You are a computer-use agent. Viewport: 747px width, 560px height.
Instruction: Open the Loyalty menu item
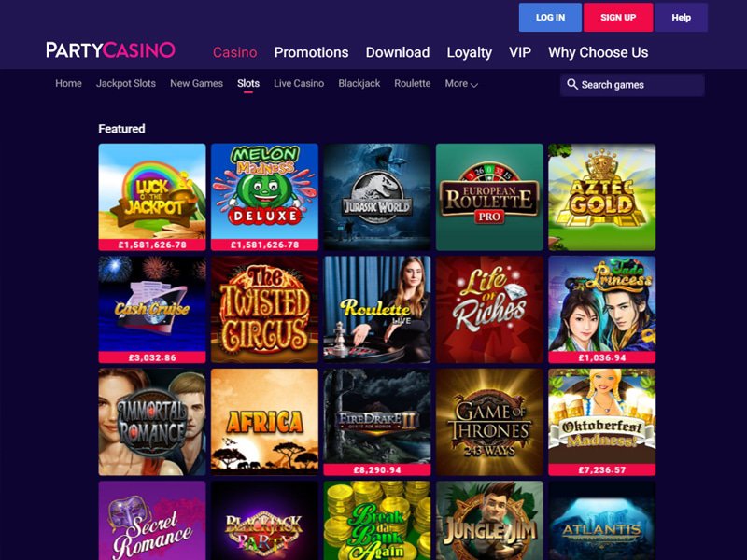coord(470,52)
